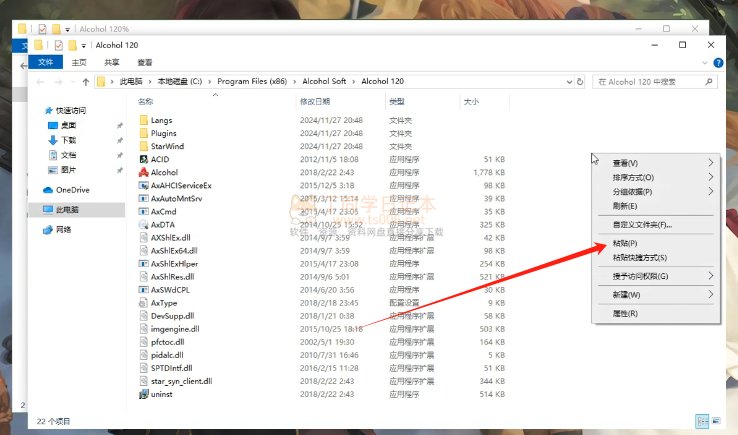738x435 pixels.
Task: Expand the ribbon with the chevron
Action: 705,62
